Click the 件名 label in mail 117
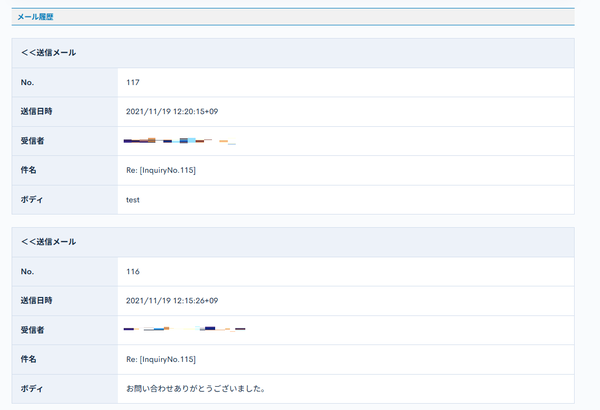This screenshot has height=410, width=600. coord(28,170)
